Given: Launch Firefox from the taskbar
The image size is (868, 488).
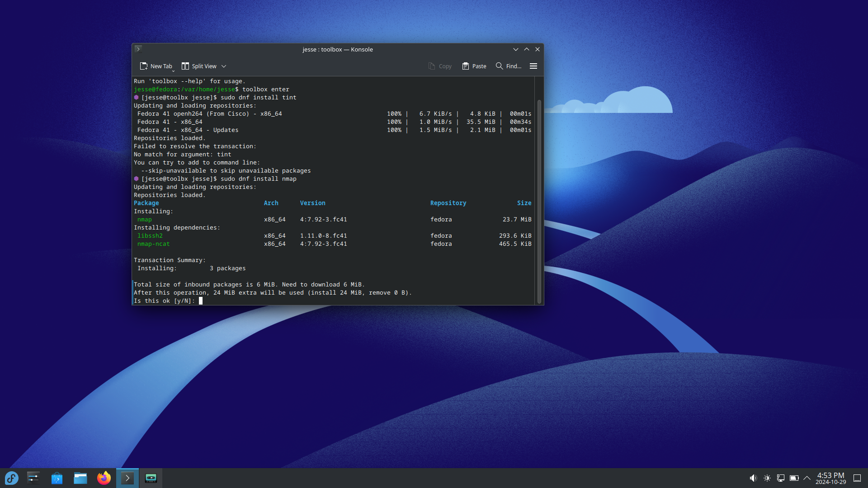Looking at the screenshot, I should pyautogui.click(x=104, y=478).
